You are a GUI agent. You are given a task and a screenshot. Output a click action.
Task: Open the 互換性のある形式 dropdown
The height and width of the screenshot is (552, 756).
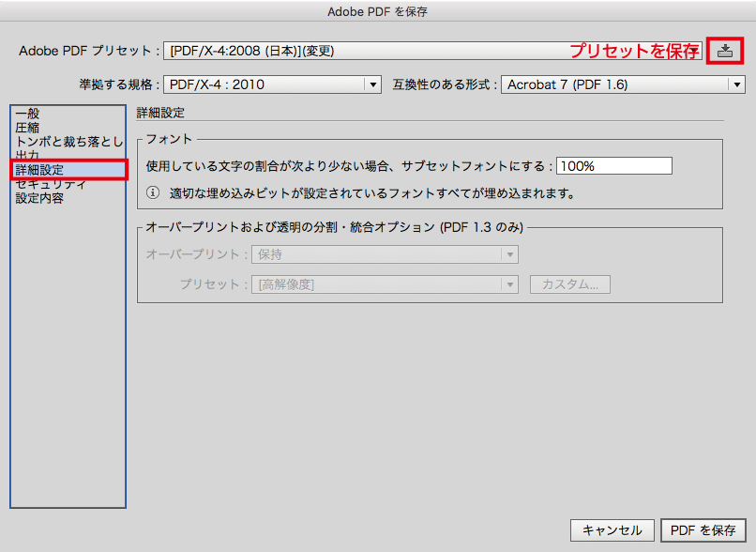point(623,84)
